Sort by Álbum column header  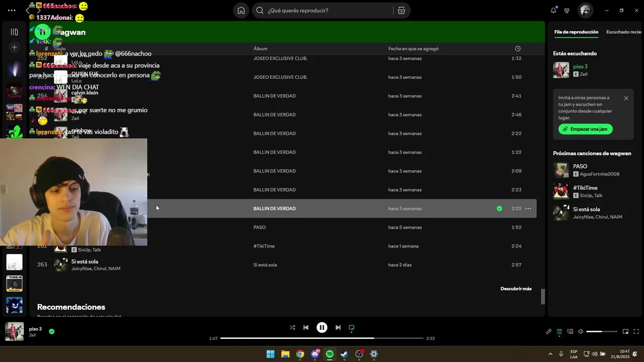point(260,49)
